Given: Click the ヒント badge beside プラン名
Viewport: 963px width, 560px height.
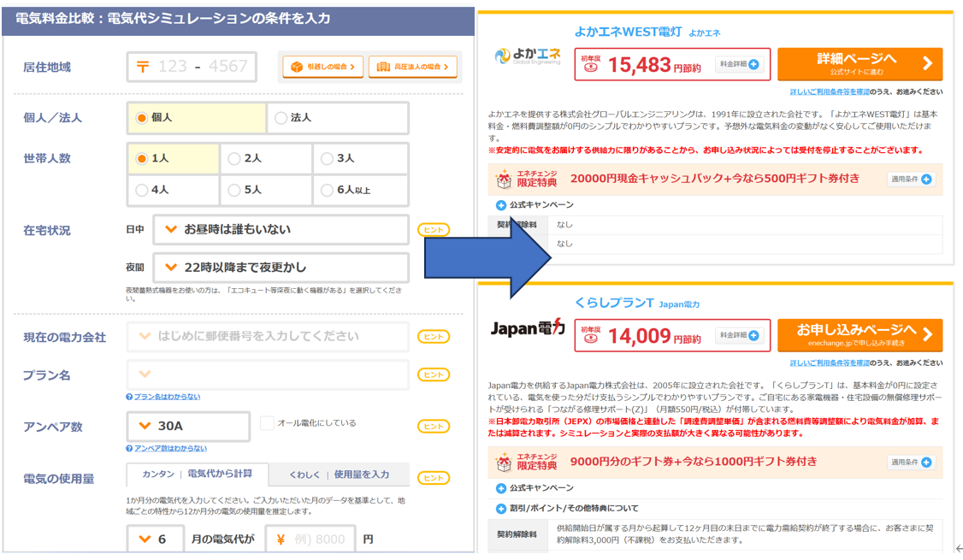Looking at the screenshot, I should click(434, 374).
